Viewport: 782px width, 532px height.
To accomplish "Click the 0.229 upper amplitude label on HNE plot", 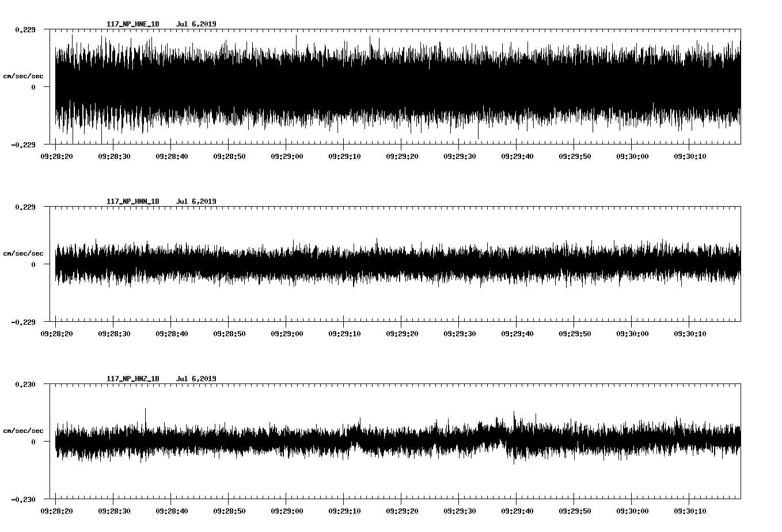I will [25, 29].
